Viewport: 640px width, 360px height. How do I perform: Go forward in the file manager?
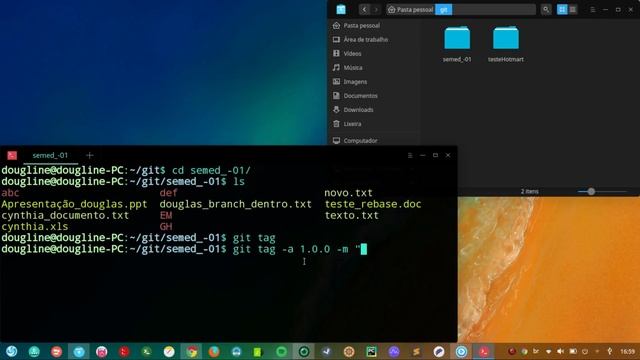coord(376,9)
